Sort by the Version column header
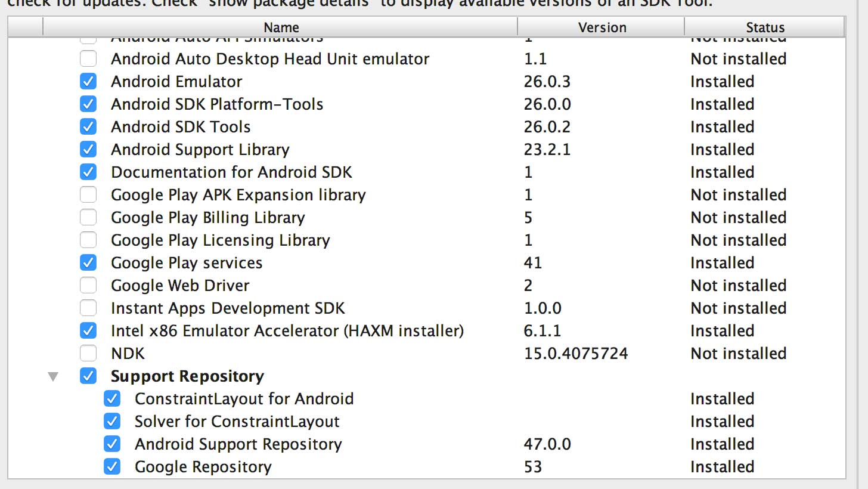The image size is (868, 489). pos(602,27)
